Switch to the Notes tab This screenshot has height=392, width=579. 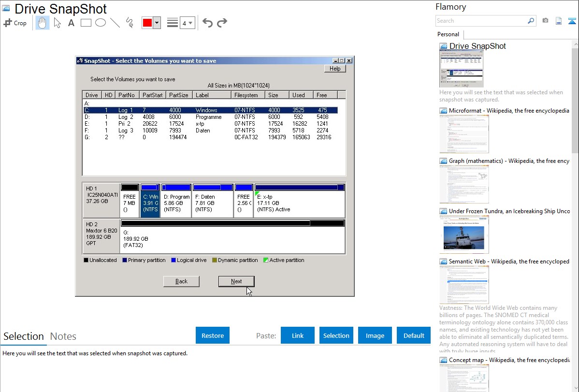click(63, 336)
